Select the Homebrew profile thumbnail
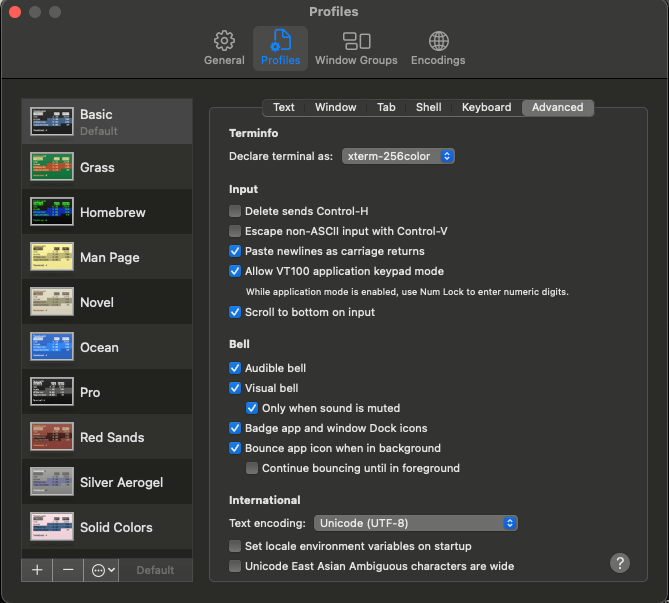This screenshot has width=669, height=603. (52, 212)
